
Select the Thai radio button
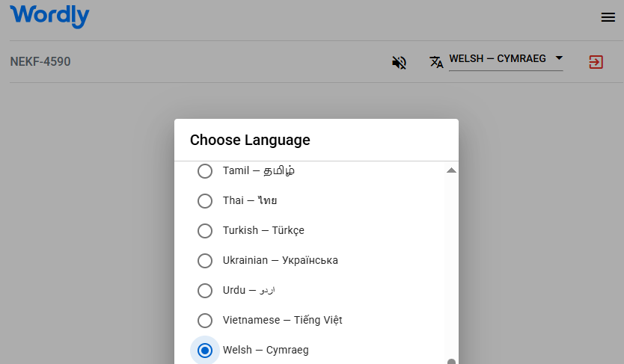(x=205, y=200)
